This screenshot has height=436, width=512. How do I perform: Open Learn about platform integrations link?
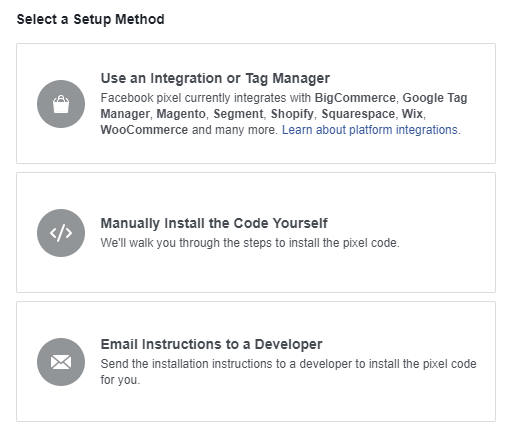(370, 130)
